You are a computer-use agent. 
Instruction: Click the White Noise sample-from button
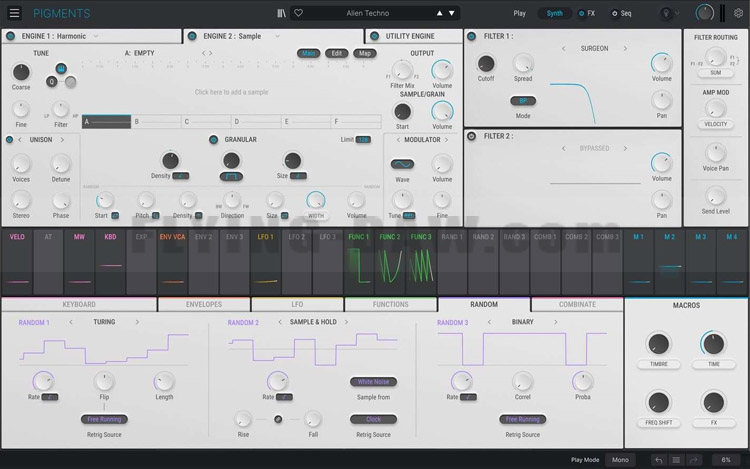[x=374, y=382]
